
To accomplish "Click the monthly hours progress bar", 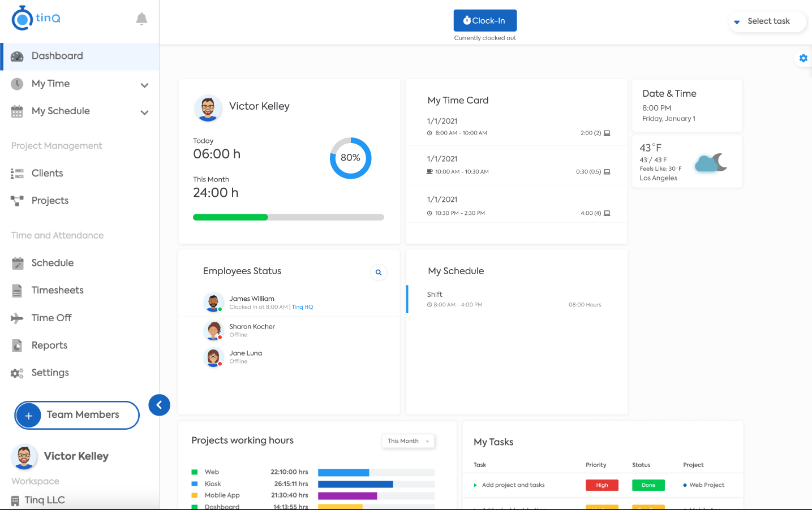I will point(289,217).
